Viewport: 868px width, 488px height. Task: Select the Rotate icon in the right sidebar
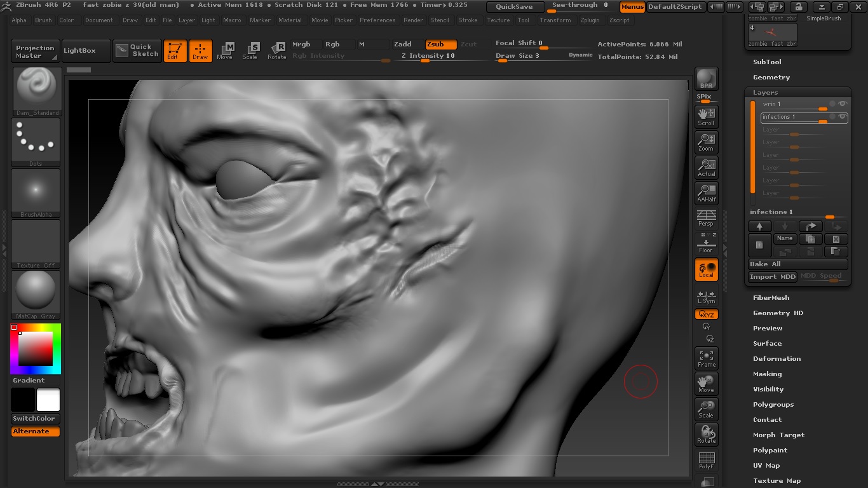706,433
